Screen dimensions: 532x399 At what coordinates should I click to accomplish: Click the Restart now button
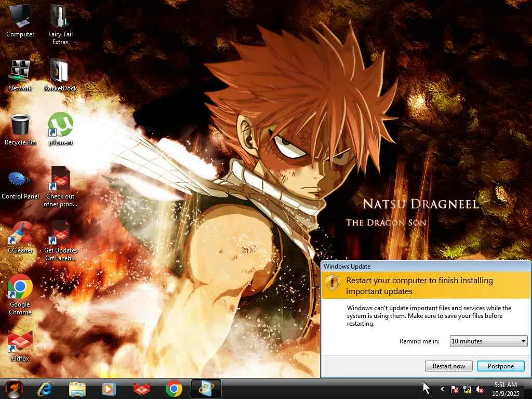[x=448, y=366]
